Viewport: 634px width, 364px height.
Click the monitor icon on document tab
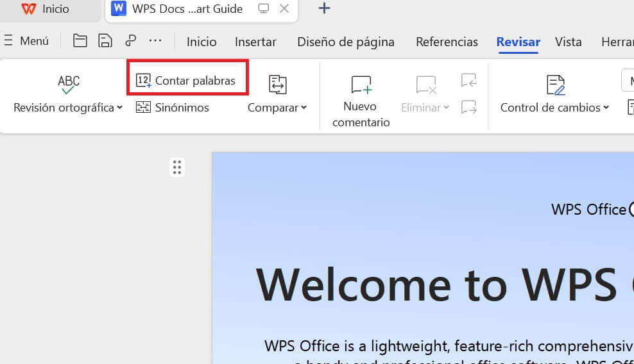(264, 8)
